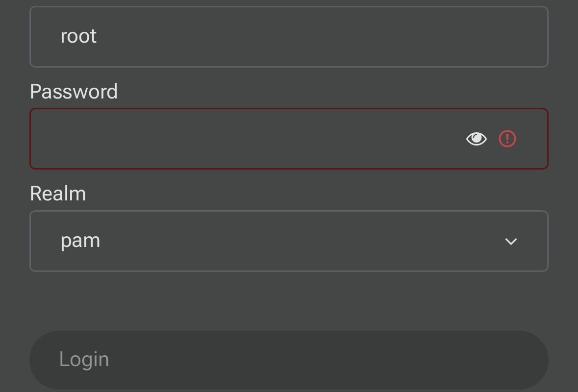Image resolution: width=578 pixels, height=392 pixels.
Task: Click the pam text in Realm field
Action: [80, 241]
